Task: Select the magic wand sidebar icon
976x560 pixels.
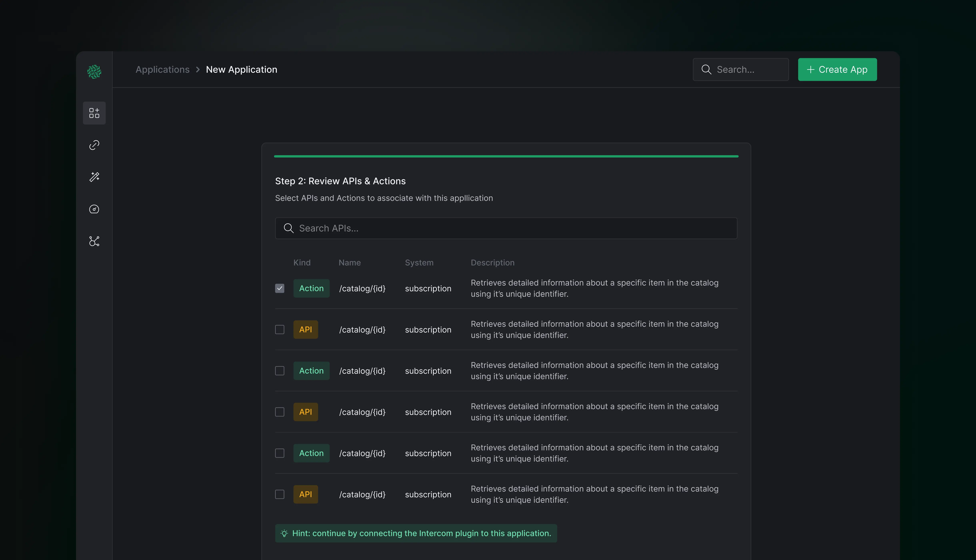Action: (94, 177)
